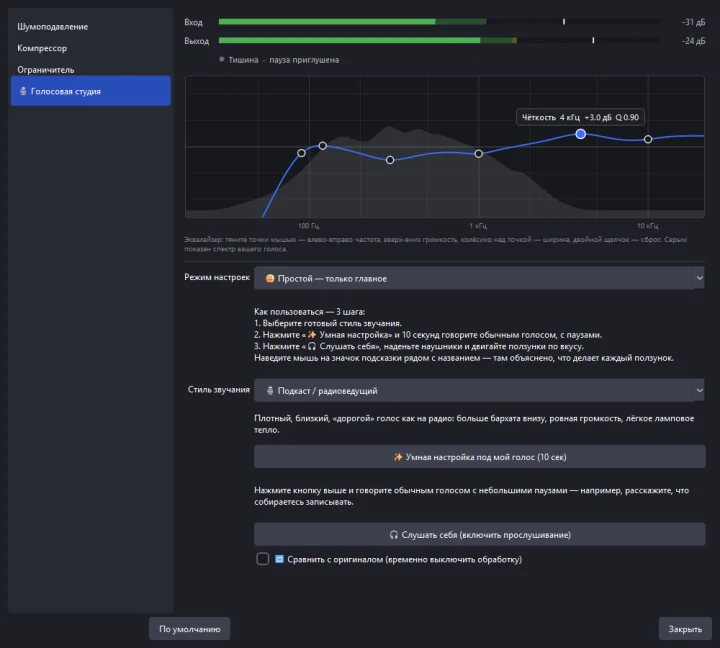Open the Шумоподавление filter settings

pos(53,27)
